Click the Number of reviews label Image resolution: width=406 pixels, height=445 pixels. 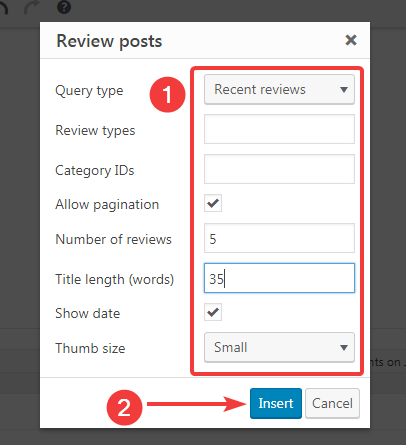click(113, 239)
